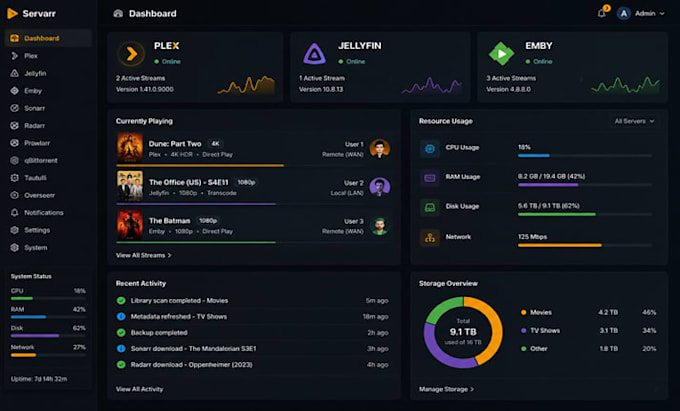680x411 pixels.
Task: Click the Emby server logo icon
Action: (501, 54)
